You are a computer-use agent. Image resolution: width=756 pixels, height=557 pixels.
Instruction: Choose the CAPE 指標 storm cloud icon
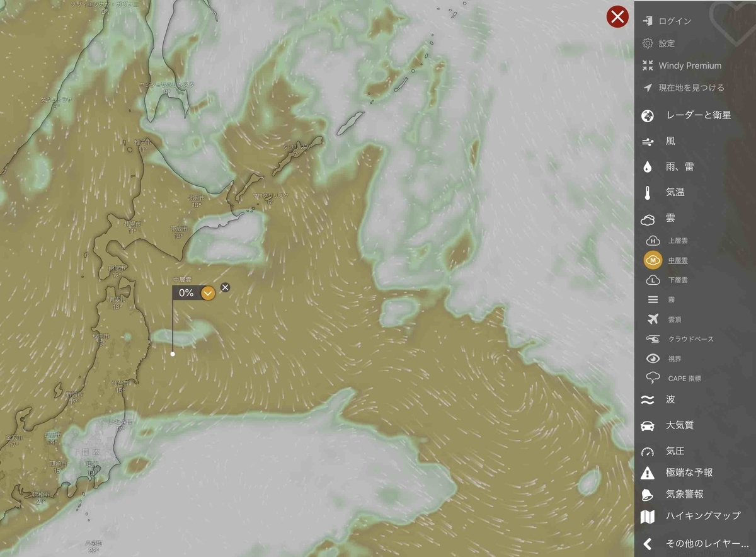tap(653, 378)
